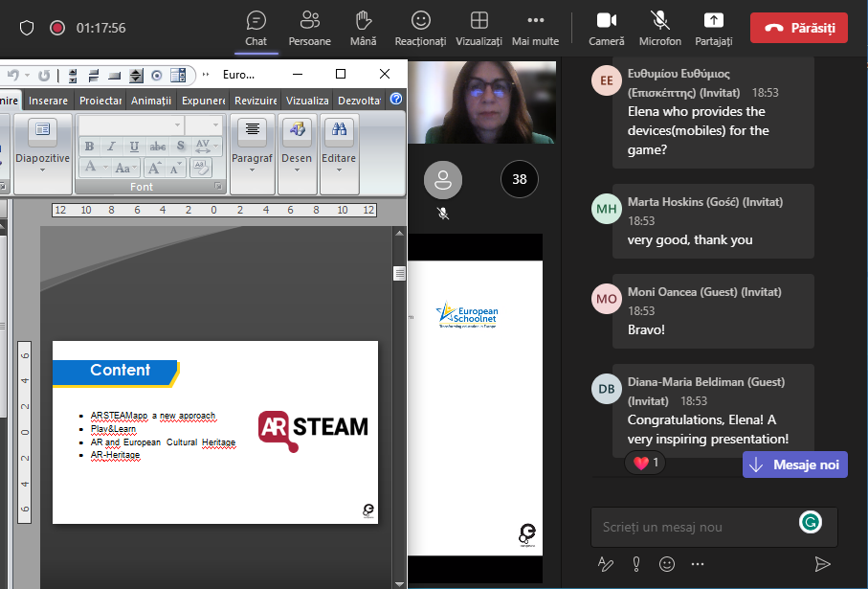Jump to new messages via Mesaje noi
Screen dimensions: 868x589
click(795, 464)
